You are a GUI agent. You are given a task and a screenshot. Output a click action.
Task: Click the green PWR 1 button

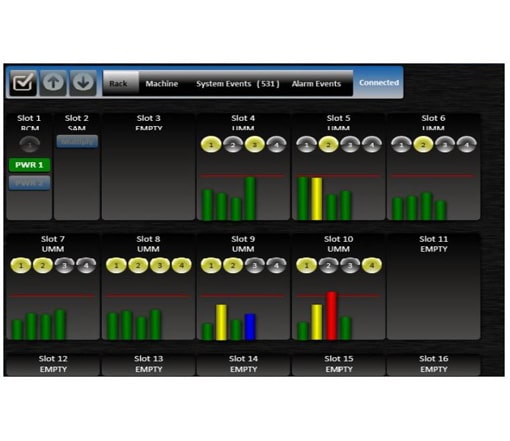29,165
